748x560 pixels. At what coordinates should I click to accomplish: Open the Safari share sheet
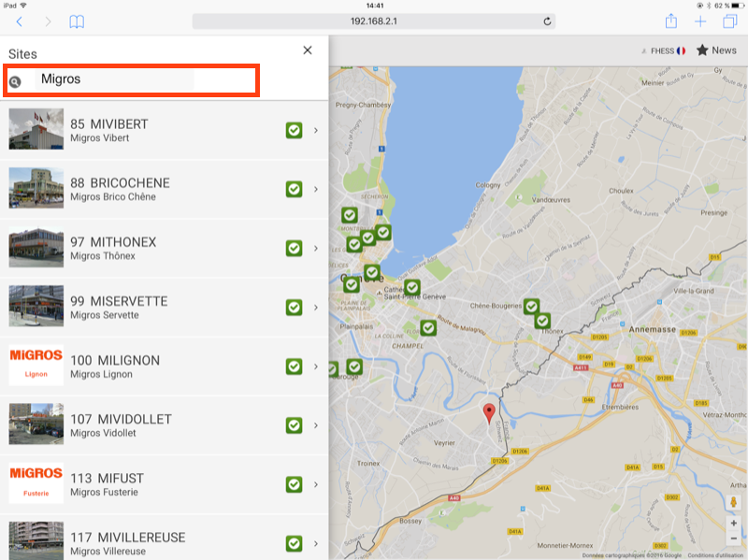[x=671, y=21]
